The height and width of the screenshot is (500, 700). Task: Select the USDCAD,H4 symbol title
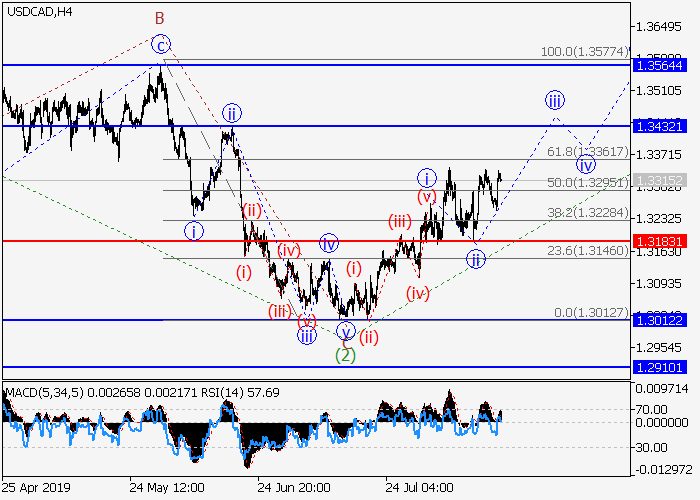click(38, 12)
